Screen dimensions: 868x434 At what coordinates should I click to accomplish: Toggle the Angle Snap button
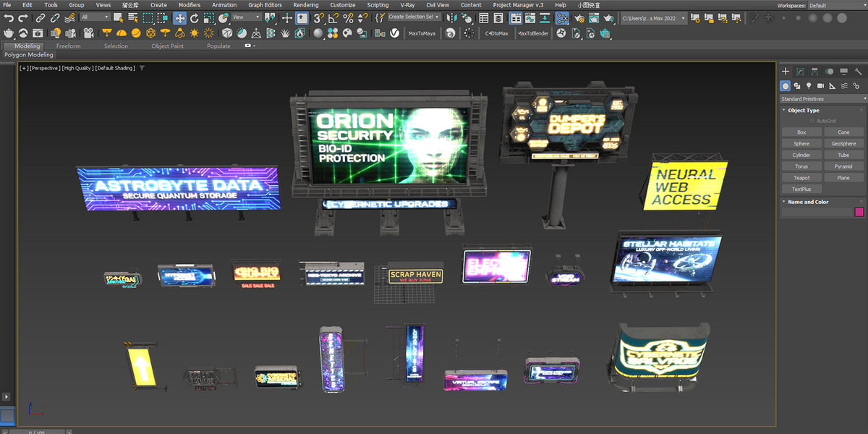(x=333, y=17)
